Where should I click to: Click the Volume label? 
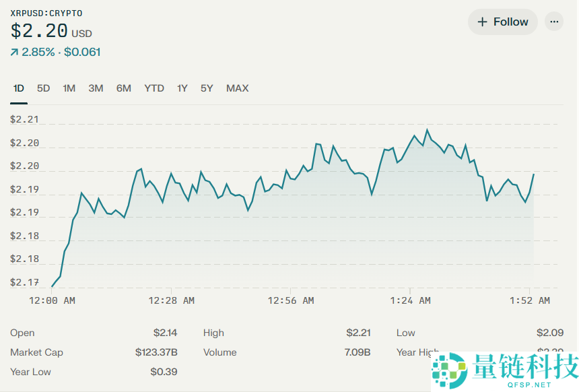pos(219,352)
